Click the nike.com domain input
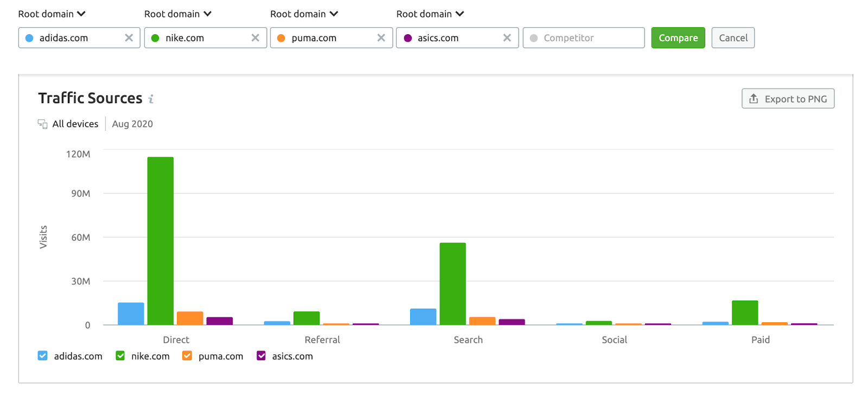The image size is (868, 395). (x=206, y=38)
